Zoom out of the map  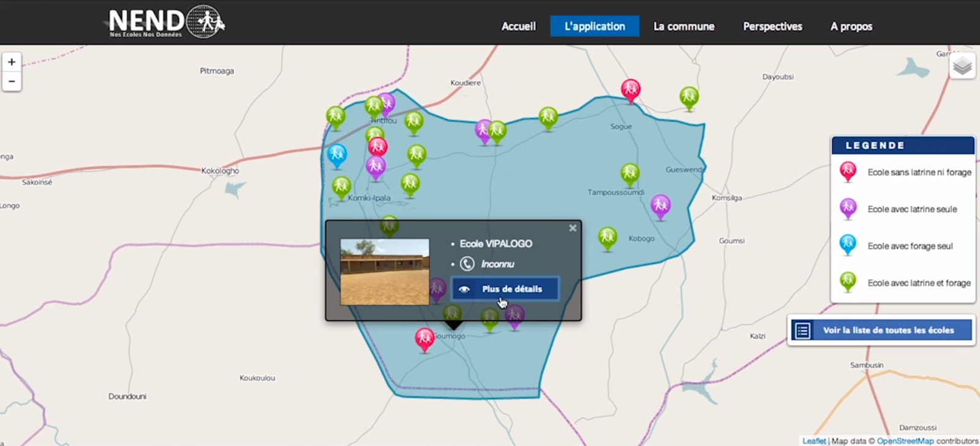point(12,81)
